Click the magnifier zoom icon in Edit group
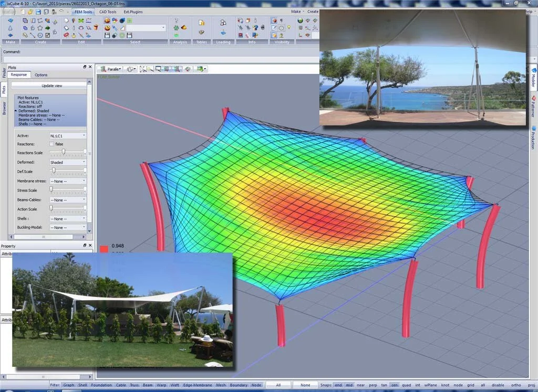Viewport: 538px width, 392px height. (x=88, y=28)
